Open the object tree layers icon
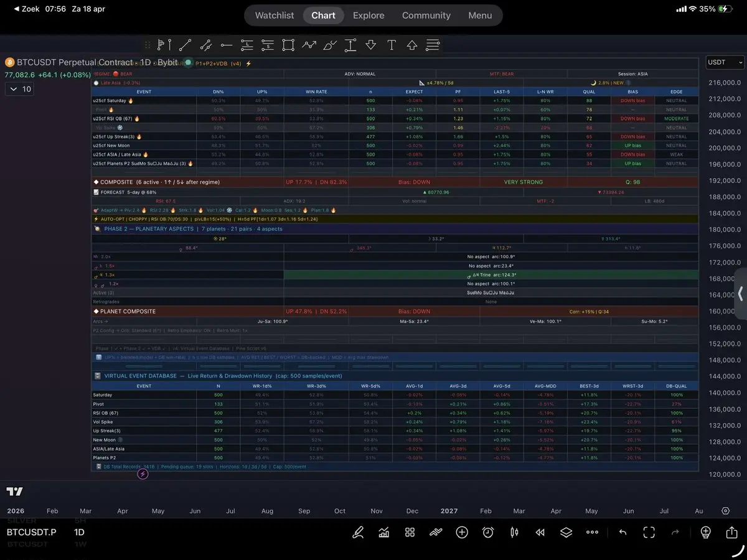 coord(566,532)
